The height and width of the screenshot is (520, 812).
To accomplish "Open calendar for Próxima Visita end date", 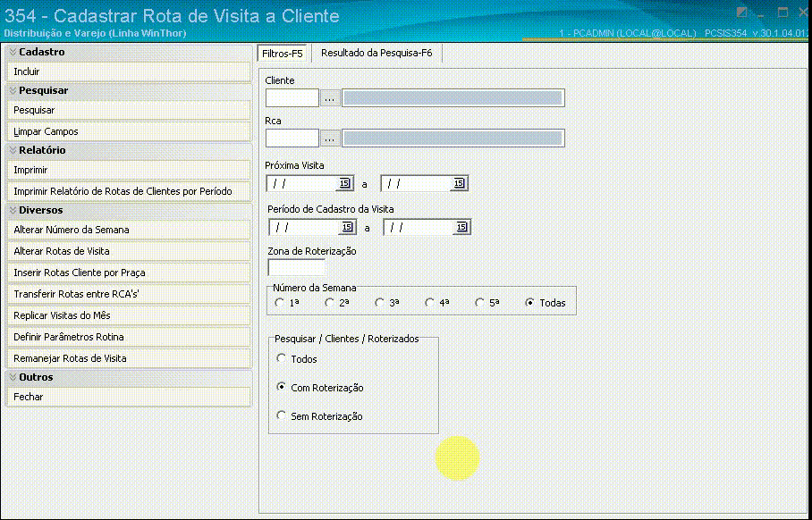I will (x=460, y=184).
